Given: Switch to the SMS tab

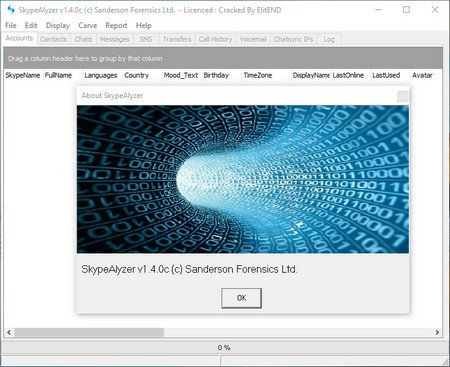Looking at the screenshot, I should pos(146,39).
